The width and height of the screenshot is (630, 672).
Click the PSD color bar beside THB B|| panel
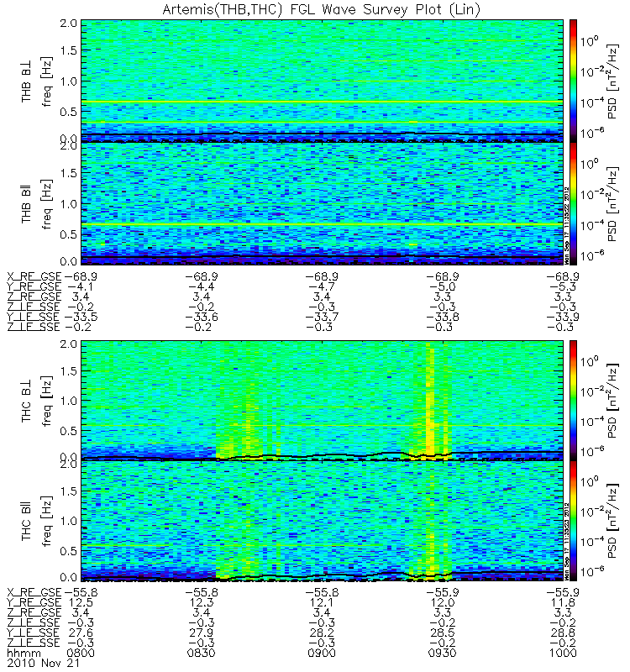(573, 203)
